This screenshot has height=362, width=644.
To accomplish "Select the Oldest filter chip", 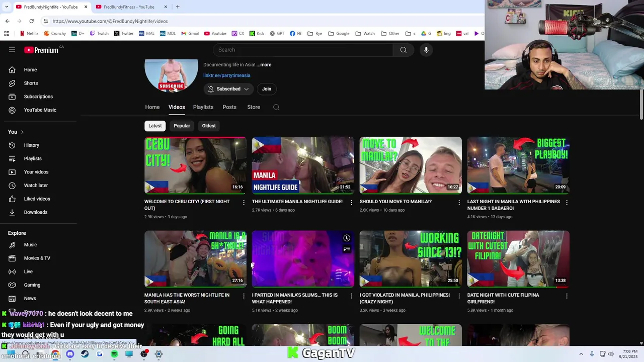I will [209, 126].
